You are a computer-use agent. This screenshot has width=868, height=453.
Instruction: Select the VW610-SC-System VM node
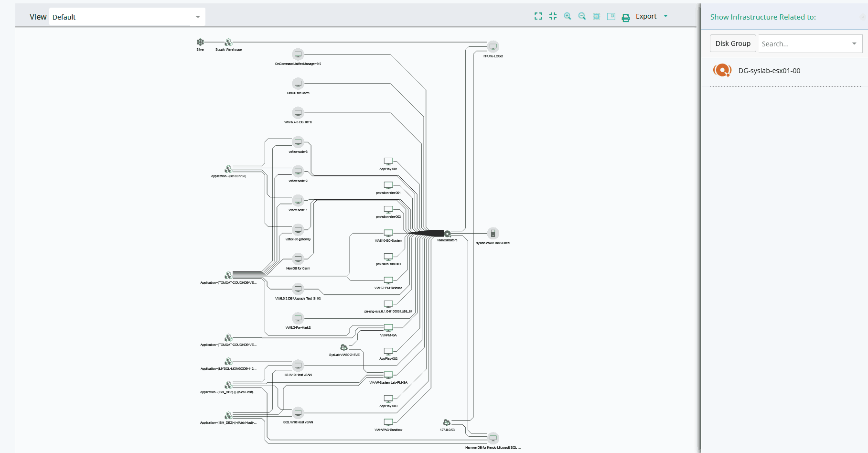(x=388, y=233)
